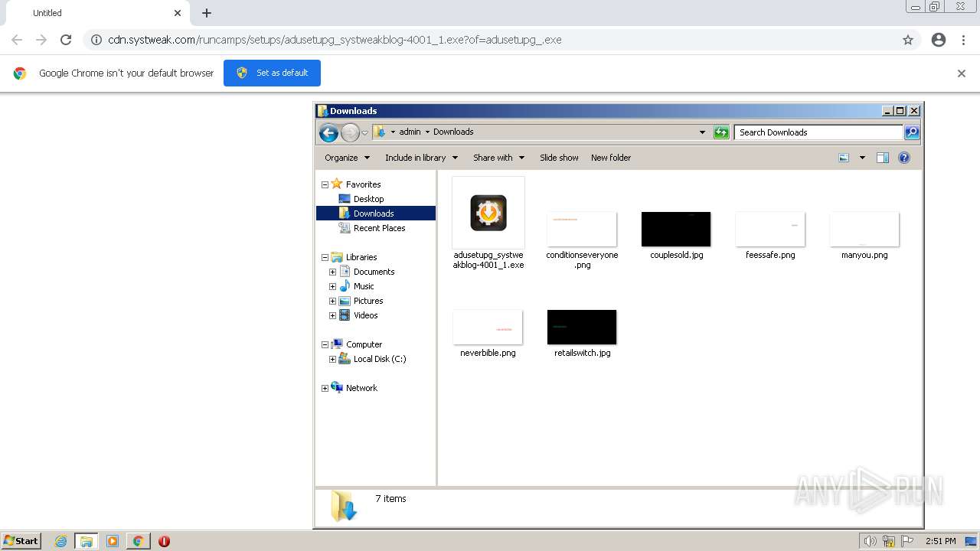The width and height of the screenshot is (980, 551).
Task: Select adusetupg_systweakblog-4001_1.exe file
Action: tap(488, 223)
